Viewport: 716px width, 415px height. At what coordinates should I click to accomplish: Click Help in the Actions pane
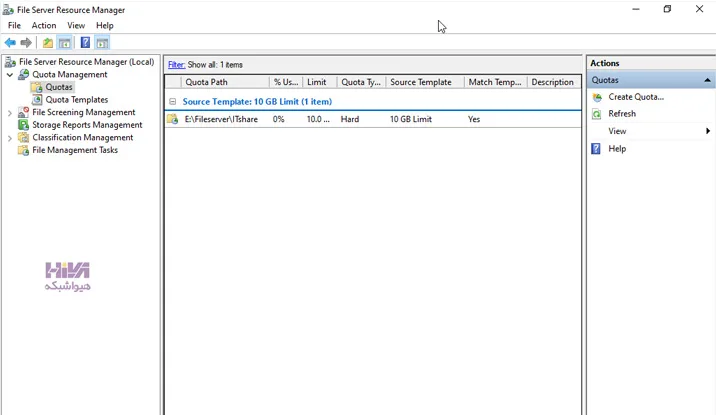click(x=617, y=149)
